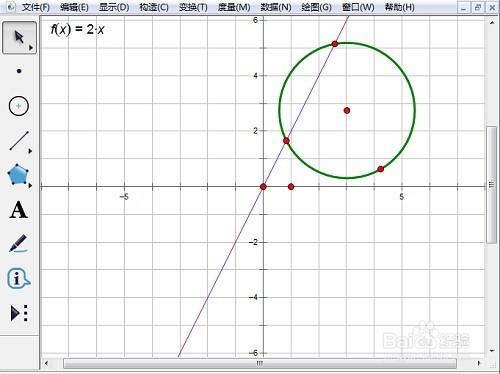Viewport: 500px width, 374px height.
Task: Open the 窗口(W) menu
Action: (x=358, y=7)
